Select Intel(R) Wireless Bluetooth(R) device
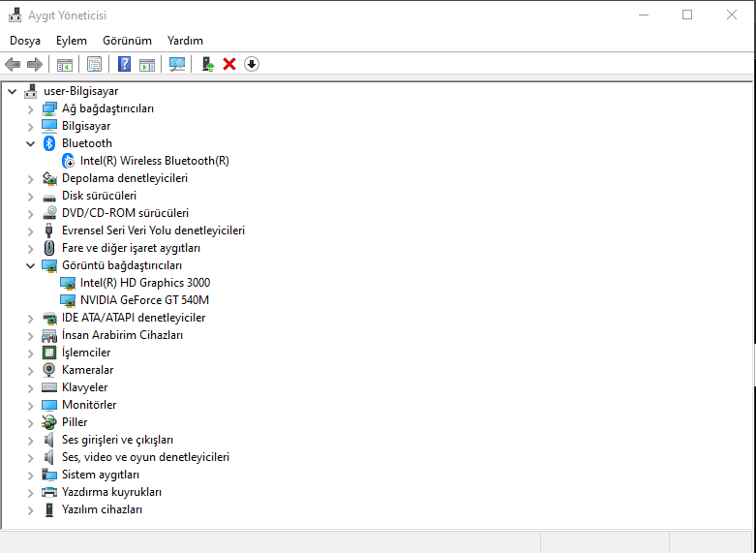This screenshot has width=756, height=553. pyautogui.click(x=155, y=161)
